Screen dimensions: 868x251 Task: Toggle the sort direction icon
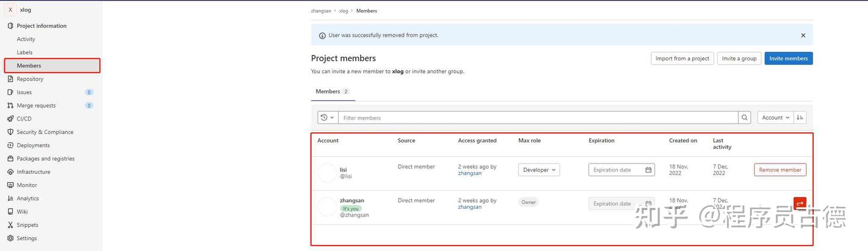(800, 118)
